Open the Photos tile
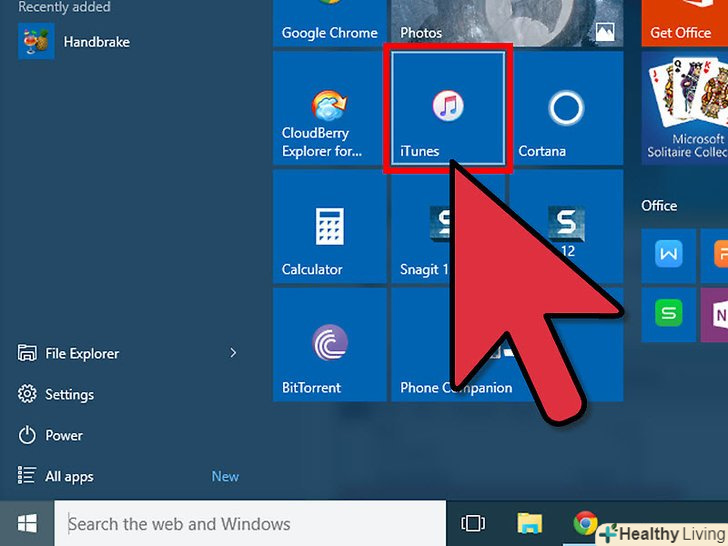The width and height of the screenshot is (728, 546). pos(507,23)
